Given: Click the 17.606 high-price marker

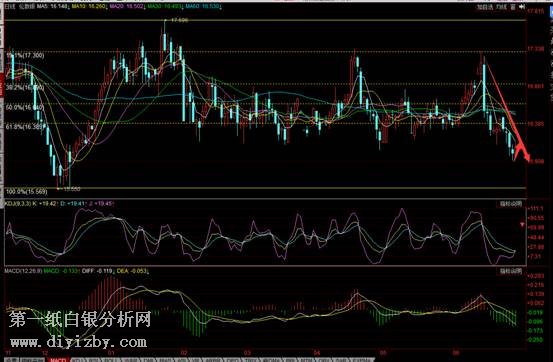Looking at the screenshot, I should [179, 20].
